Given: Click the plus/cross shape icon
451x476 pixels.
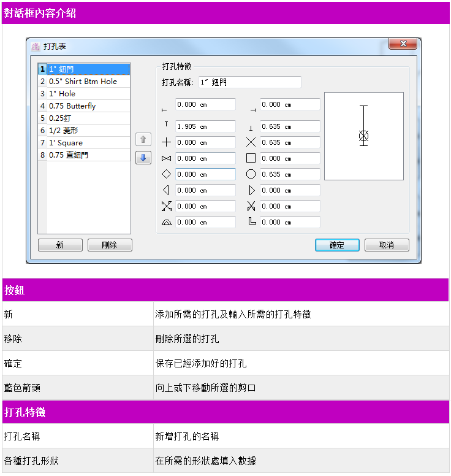Looking at the screenshot, I should [x=166, y=142].
